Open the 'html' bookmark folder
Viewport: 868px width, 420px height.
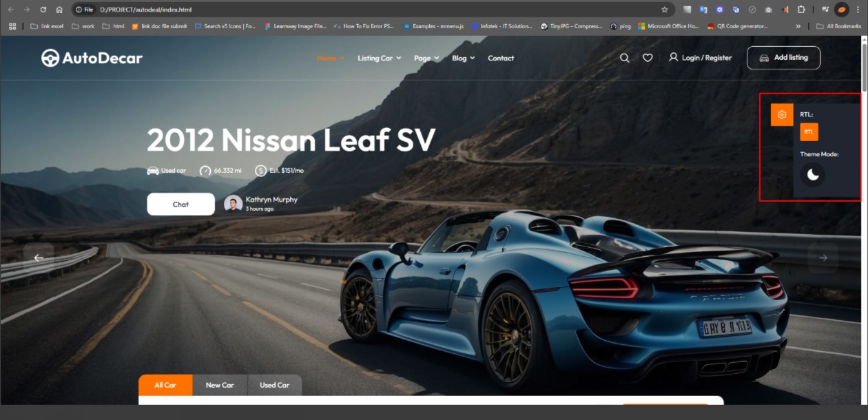[113, 26]
